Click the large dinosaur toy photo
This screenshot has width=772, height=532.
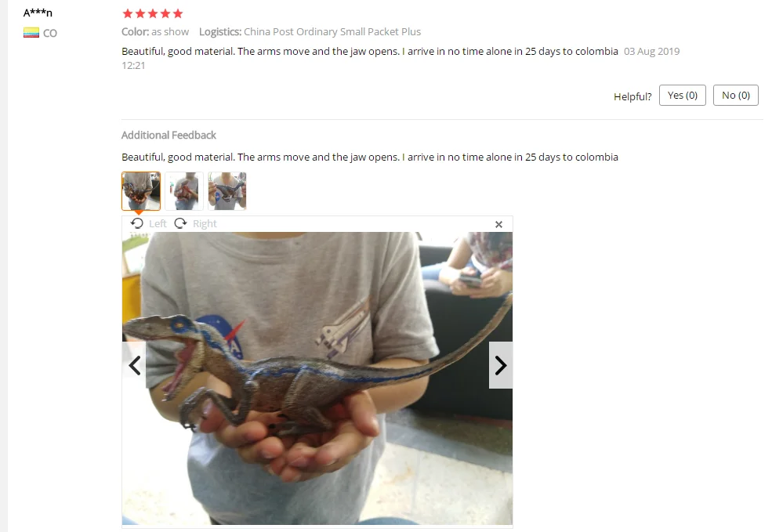[x=317, y=378]
